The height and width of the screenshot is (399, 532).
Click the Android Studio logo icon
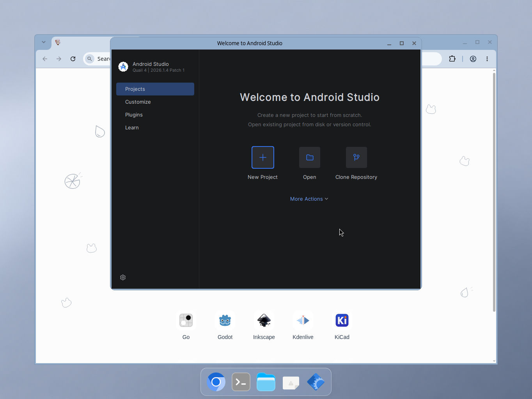point(123,67)
